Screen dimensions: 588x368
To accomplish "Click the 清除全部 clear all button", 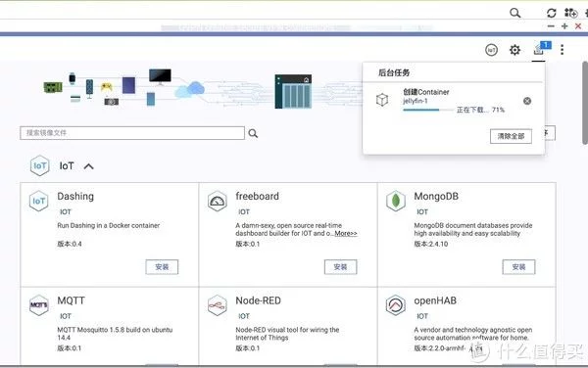I will pyautogui.click(x=511, y=136).
